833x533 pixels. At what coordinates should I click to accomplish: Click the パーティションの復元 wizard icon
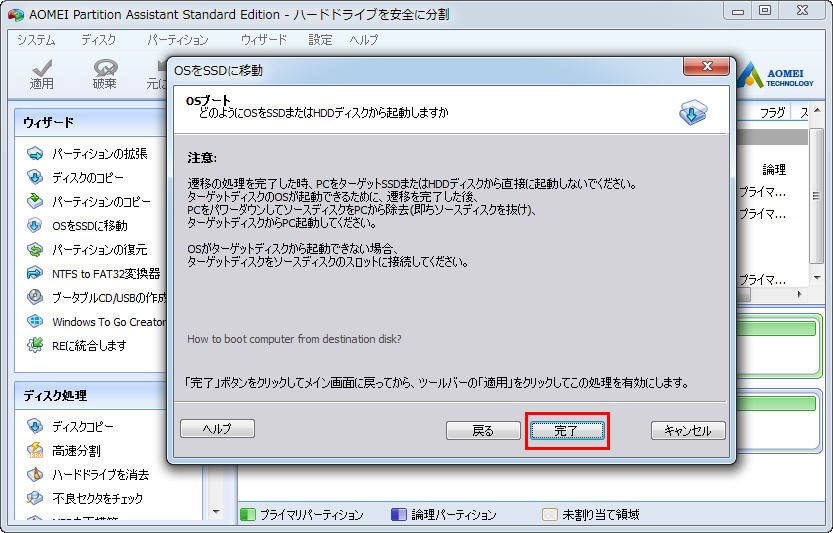click(x=35, y=250)
